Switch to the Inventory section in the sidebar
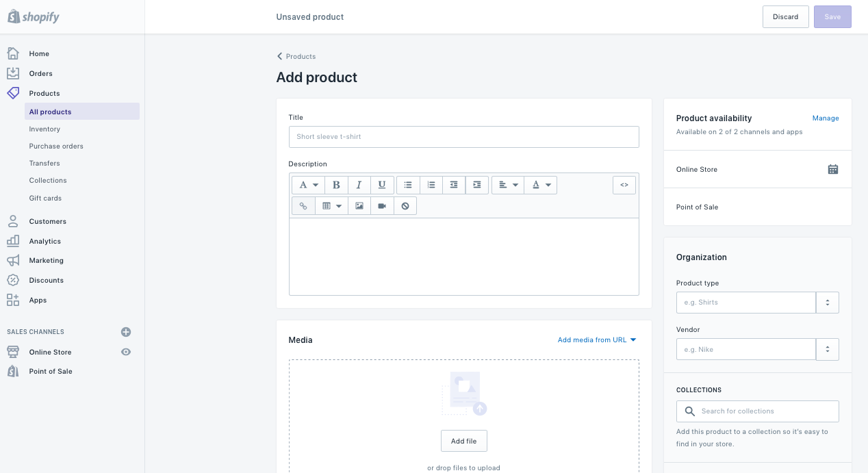Screen dimensions: 868x473 [x=44, y=129]
